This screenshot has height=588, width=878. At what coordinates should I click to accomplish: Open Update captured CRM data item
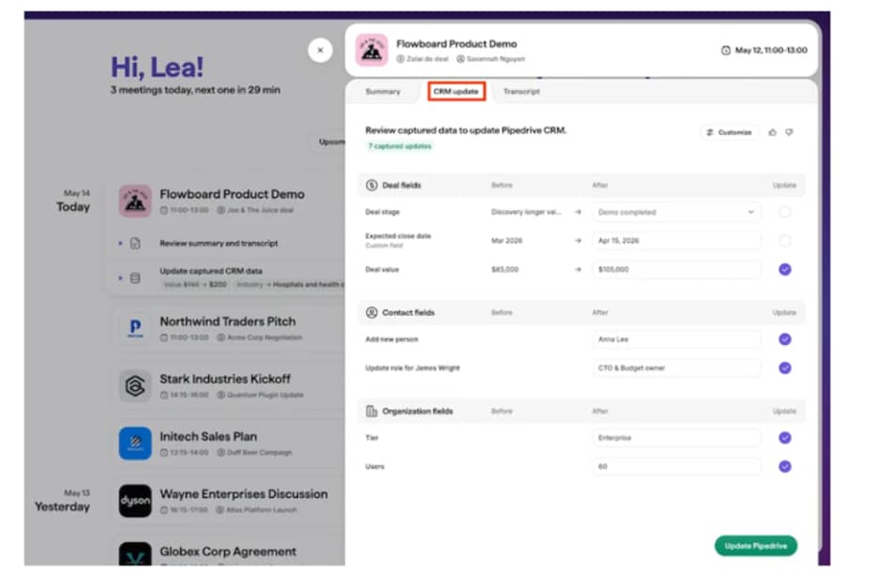(210, 271)
